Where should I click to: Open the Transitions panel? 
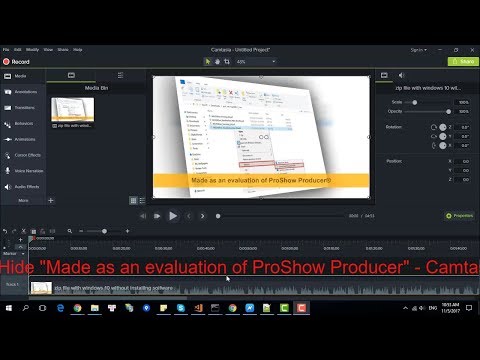(23, 108)
